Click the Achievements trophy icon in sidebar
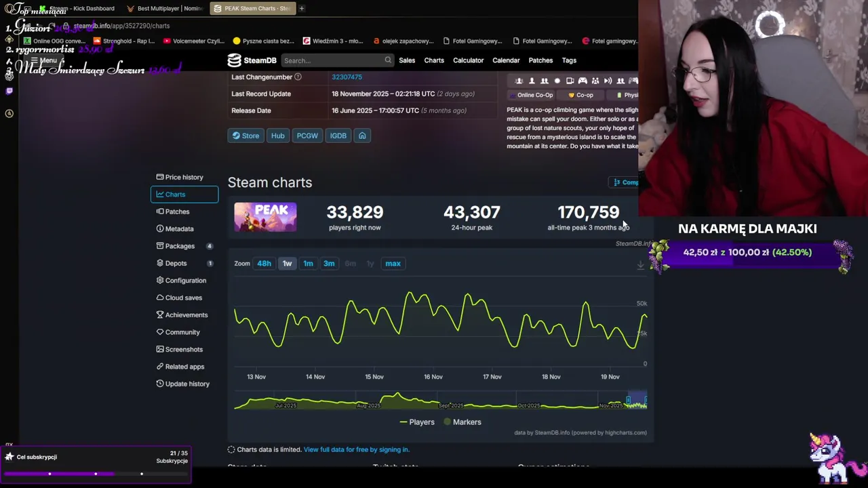Viewport: 868px width, 488px height. (x=160, y=314)
